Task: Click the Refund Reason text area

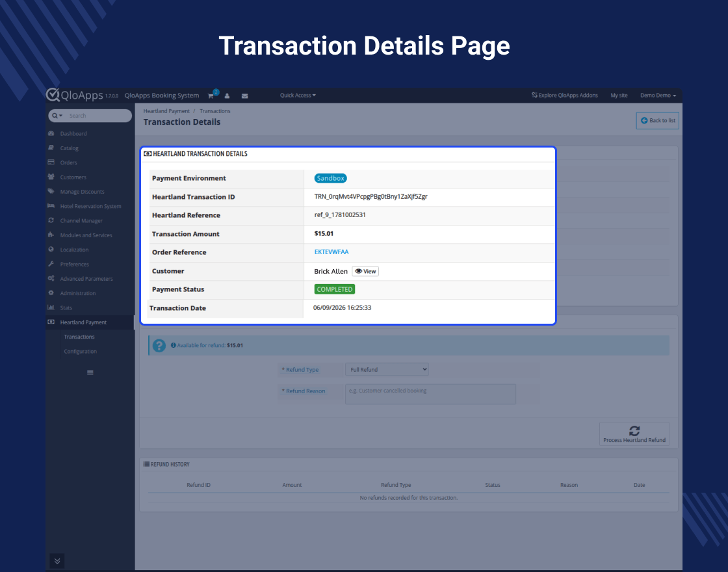Action: (x=430, y=394)
